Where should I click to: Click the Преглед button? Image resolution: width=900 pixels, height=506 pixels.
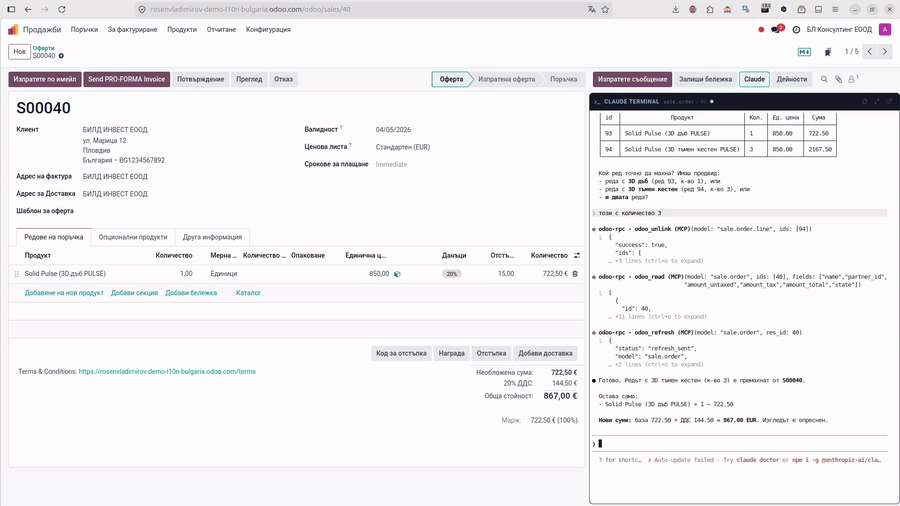click(249, 79)
